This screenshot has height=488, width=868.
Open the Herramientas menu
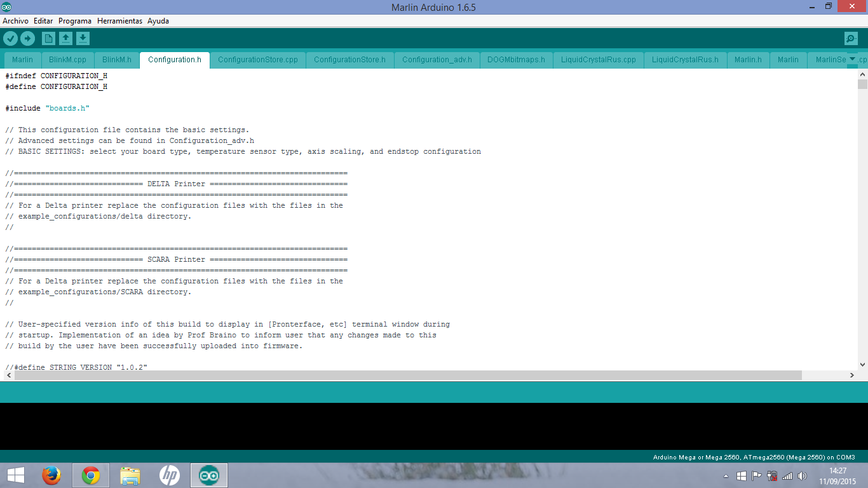119,21
